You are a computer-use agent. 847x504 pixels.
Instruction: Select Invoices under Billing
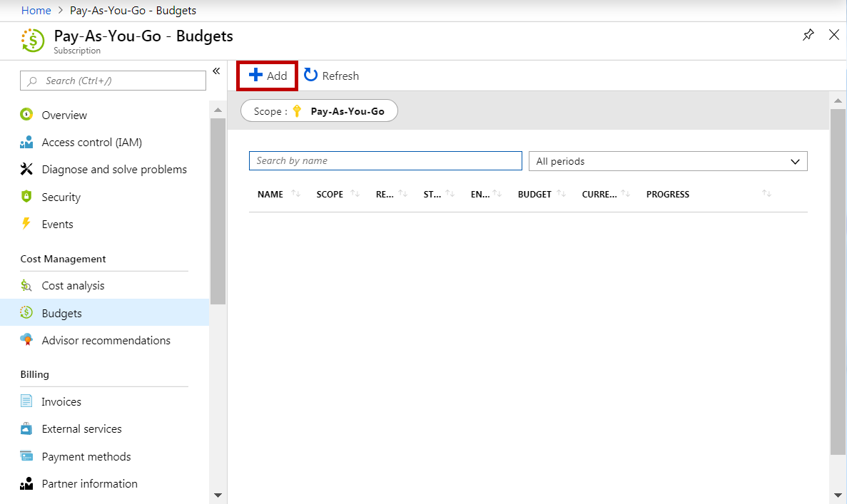click(61, 402)
